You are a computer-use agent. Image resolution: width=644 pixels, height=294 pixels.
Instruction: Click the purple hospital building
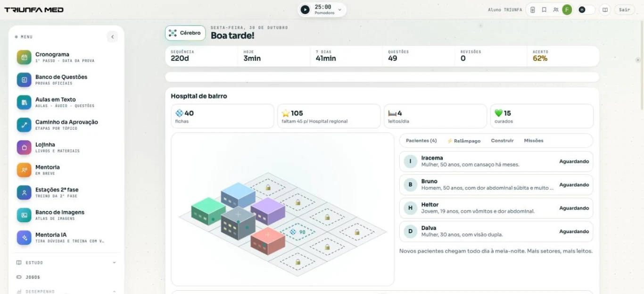(268, 210)
